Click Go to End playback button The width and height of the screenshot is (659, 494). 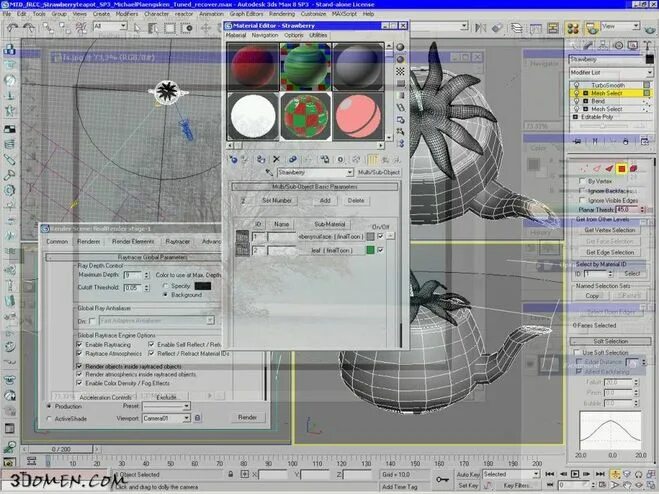click(600, 474)
